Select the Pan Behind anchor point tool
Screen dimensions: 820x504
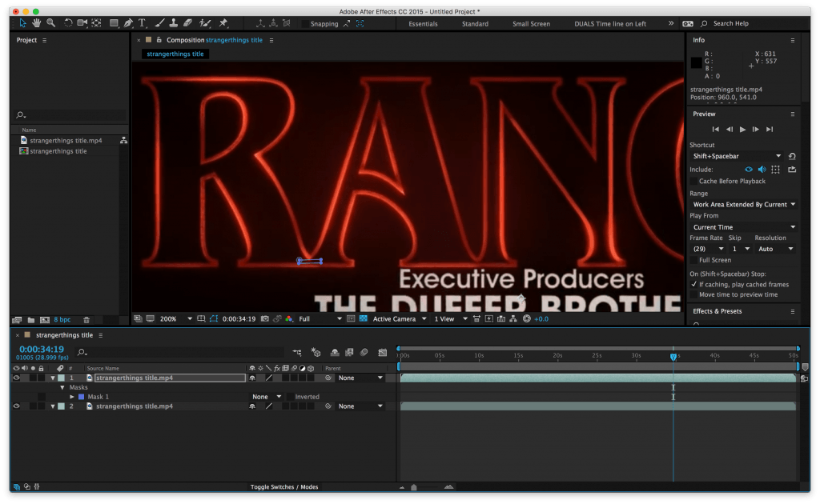[97, 23]
